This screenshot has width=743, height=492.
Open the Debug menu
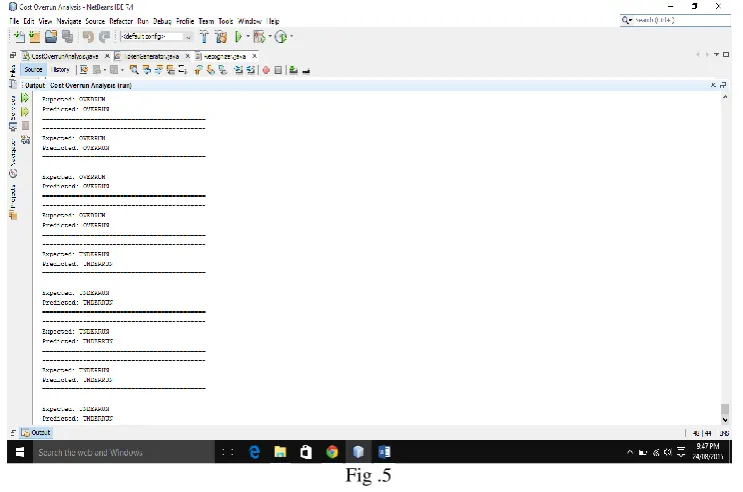click(x=162, y=21)
